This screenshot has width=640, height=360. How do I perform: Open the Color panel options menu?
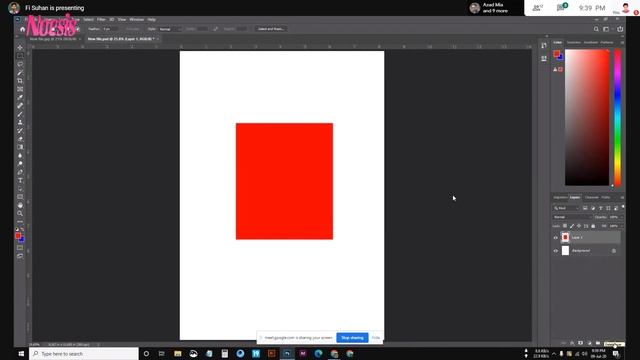click(x=622, y=42)
